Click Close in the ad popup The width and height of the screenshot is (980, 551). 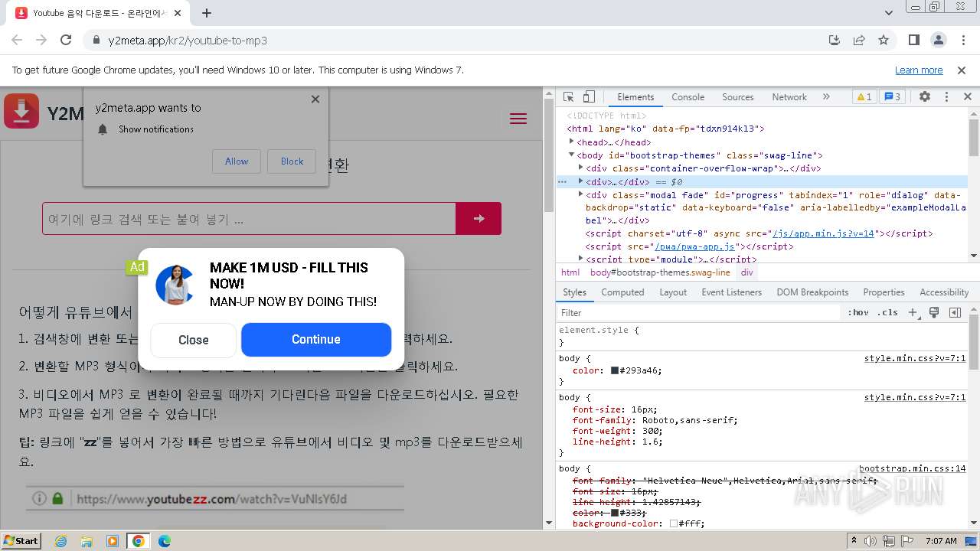pos(194,341)
